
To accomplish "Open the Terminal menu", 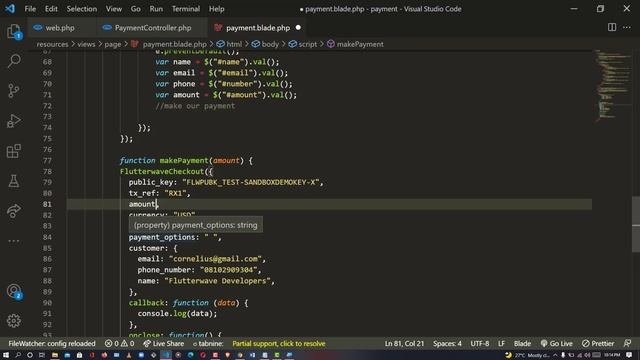I will 186,9.
